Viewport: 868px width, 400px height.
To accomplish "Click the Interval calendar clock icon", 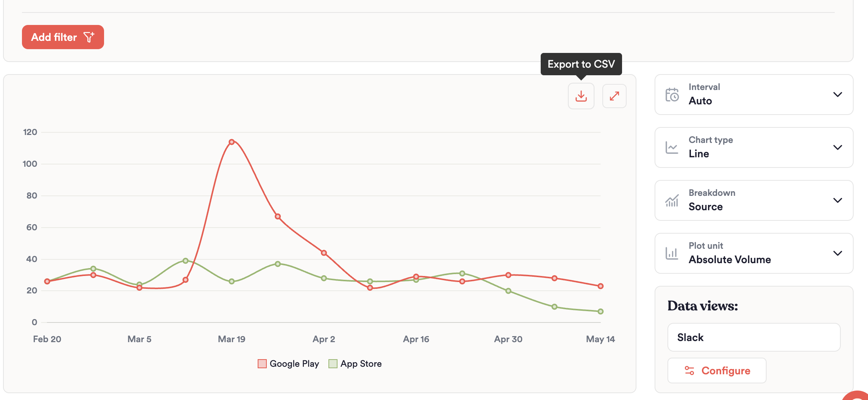I will pos(672,95).
